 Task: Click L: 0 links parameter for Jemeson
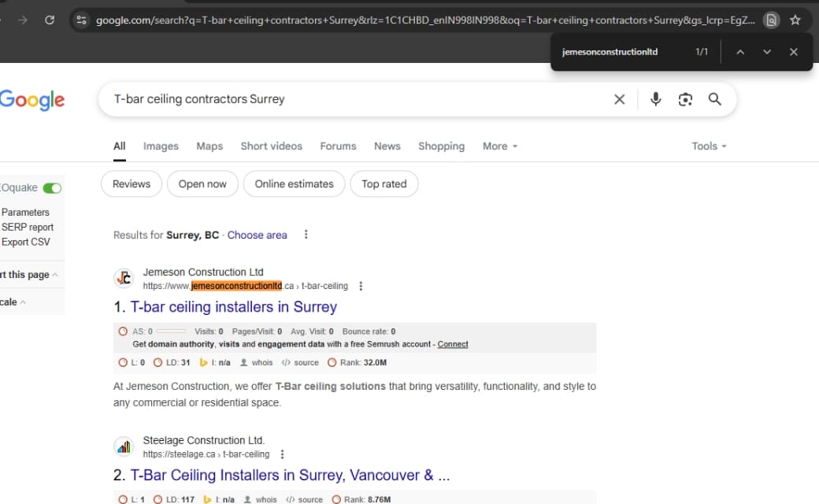coord(132,362)
